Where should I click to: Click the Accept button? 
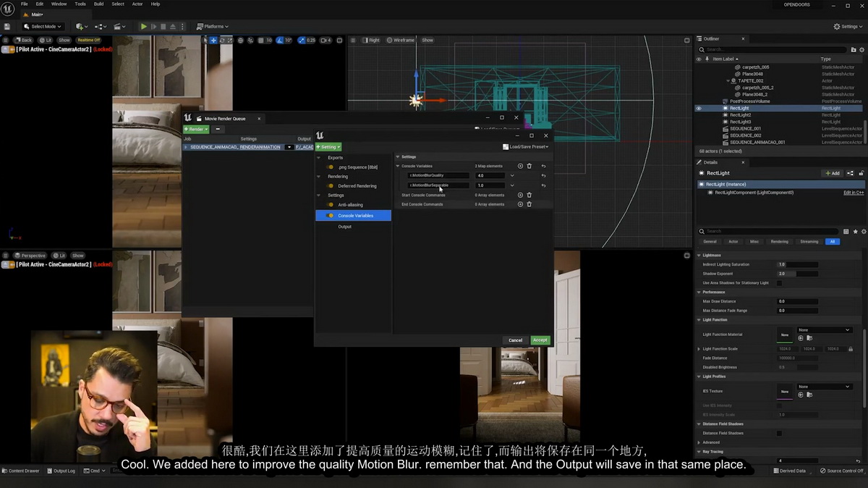click(x=540, y=340)
